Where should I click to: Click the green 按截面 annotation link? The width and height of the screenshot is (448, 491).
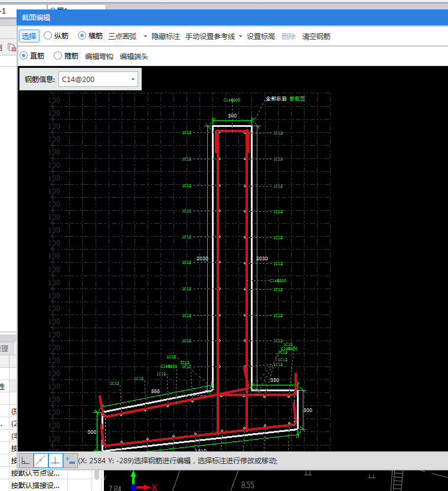pyautogui.click(x=297, y=99)
